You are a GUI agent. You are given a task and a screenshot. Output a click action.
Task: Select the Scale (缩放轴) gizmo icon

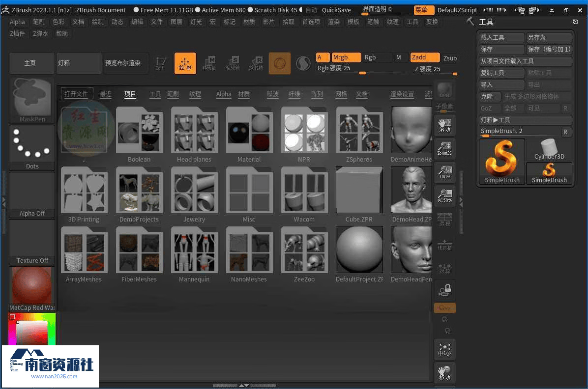point(233,63)
